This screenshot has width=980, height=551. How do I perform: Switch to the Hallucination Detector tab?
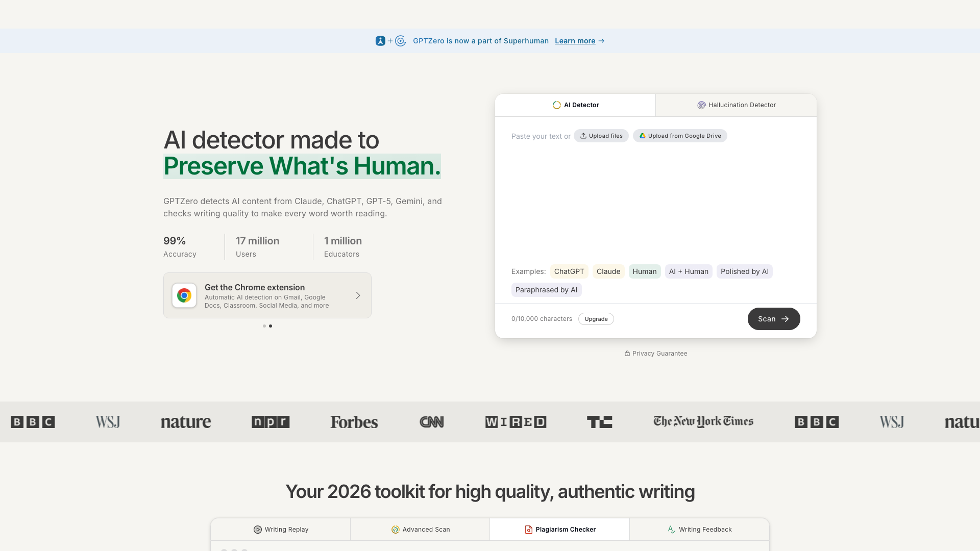[x=736, y=105]
